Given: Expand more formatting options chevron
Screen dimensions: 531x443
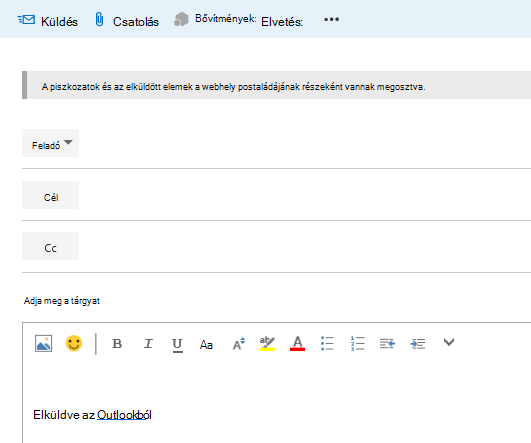Looking at the screenshot, I should tap(449, 342).
